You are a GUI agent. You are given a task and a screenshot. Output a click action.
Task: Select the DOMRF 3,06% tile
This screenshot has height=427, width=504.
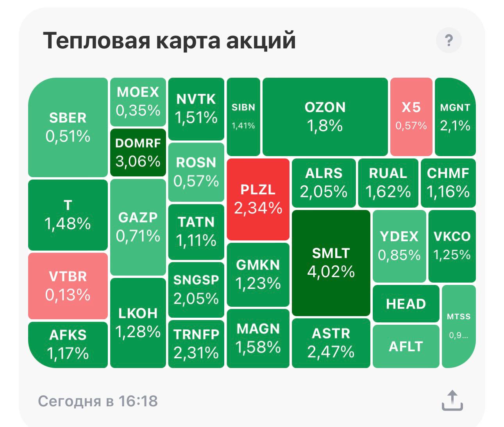coord(138,152)
